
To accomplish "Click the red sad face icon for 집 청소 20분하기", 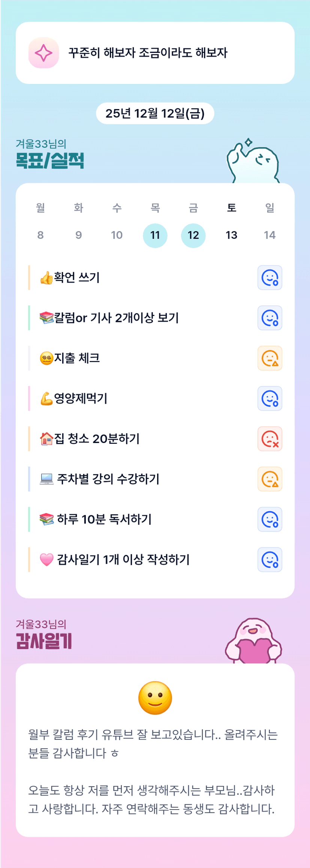I will 270,439.
